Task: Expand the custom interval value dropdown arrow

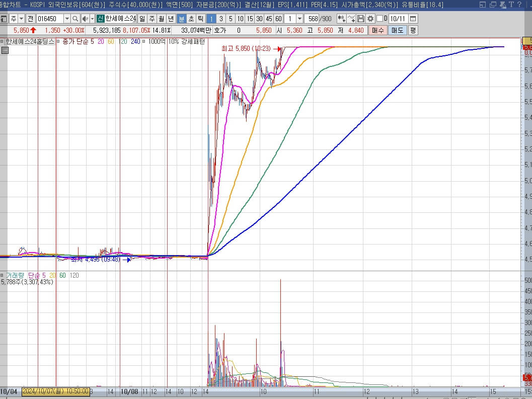Action: [x=299, y=18]
